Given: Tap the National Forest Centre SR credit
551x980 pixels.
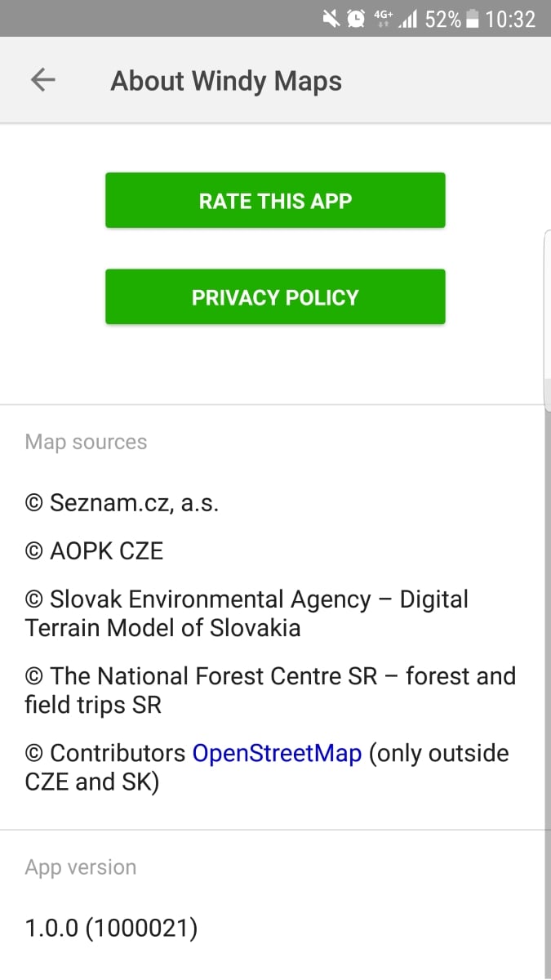Looking at the screenshot, I should click(269, 689).
